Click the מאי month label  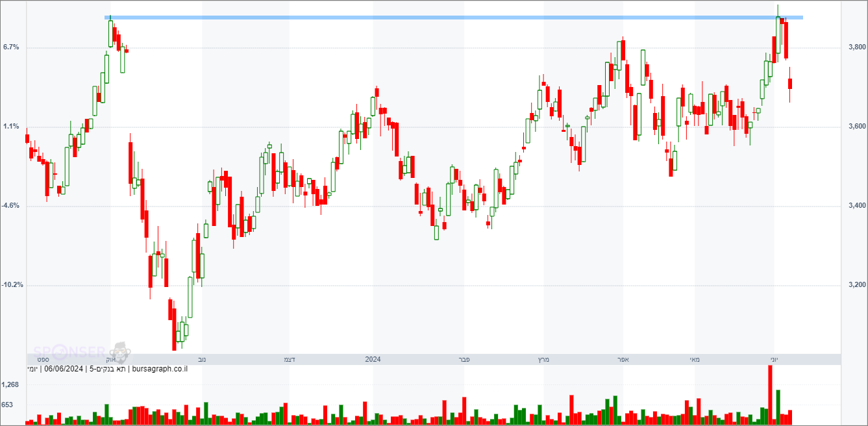pos(694,359)
